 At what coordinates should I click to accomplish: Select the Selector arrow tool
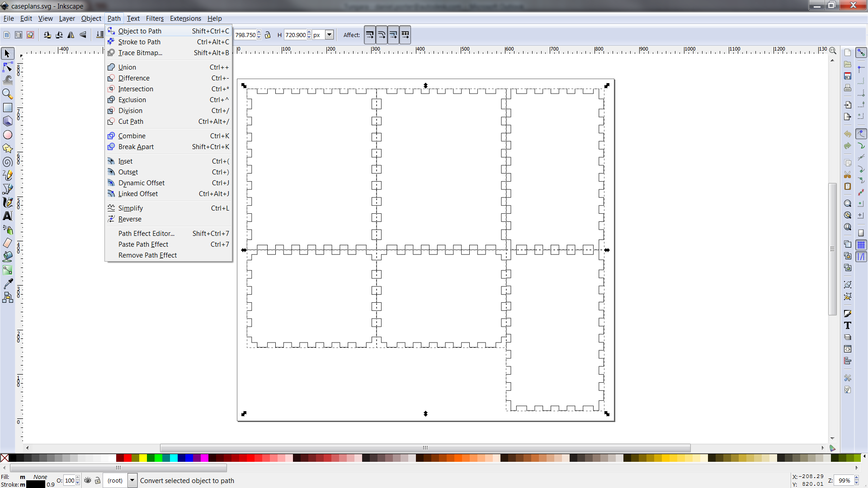[x=7, y=54]
